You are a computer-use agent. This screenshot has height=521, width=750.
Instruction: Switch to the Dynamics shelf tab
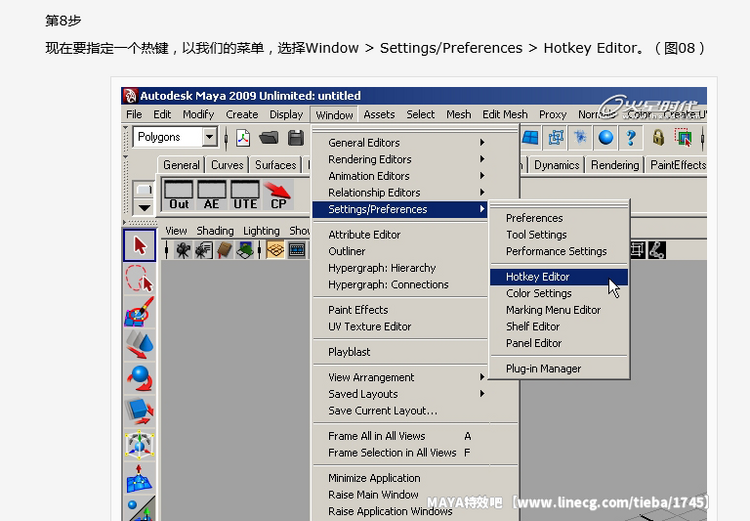click(556, 165)
